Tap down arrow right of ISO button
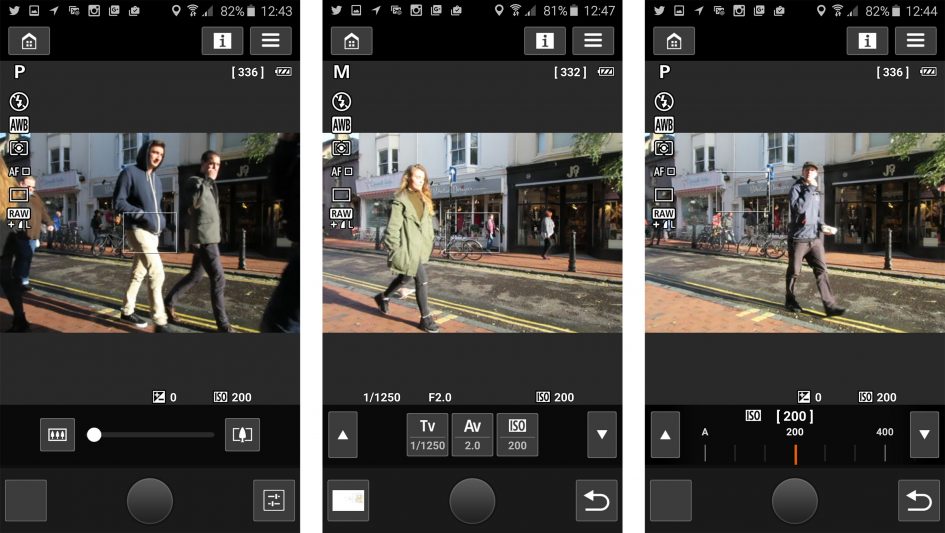945x533 pixels. (602, 435)
